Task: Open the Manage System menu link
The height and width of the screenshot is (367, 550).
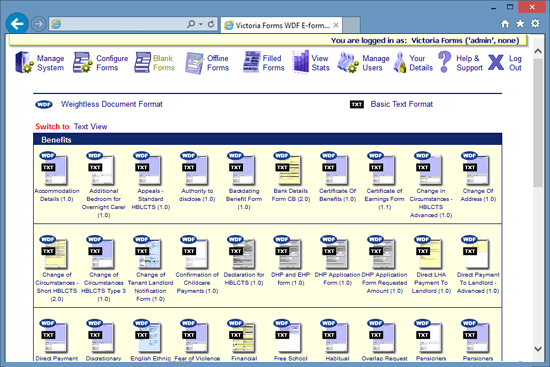Action: pyautogui.click(x=51, y=63)
